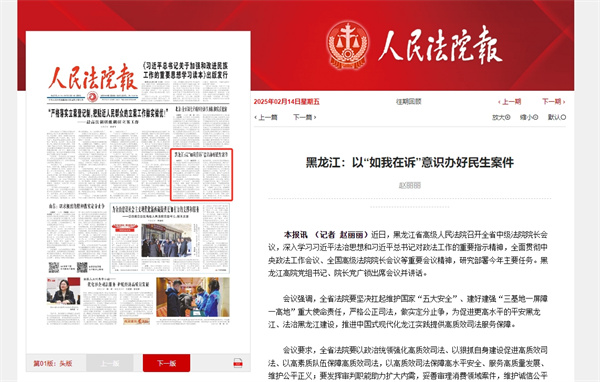The height and width of the screenshot is (382, 600).
Task: Click 放大 enlarge text icon
Action: (x=501, y=117)
